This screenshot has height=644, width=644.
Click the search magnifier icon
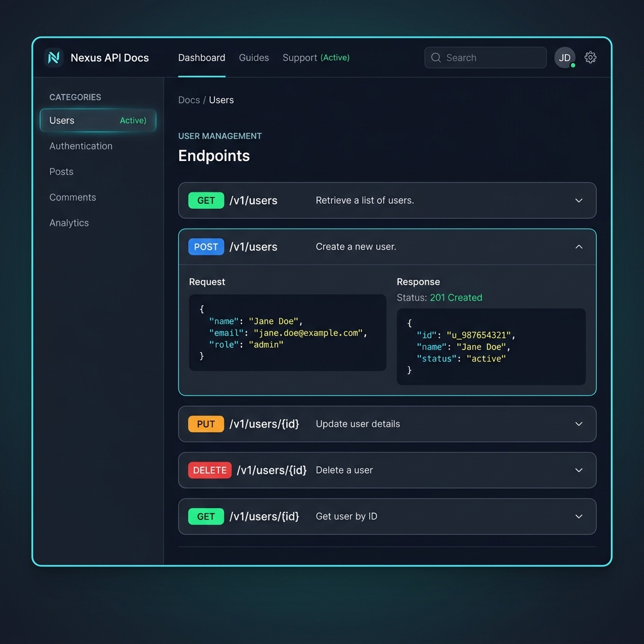(x=436, y=57)
